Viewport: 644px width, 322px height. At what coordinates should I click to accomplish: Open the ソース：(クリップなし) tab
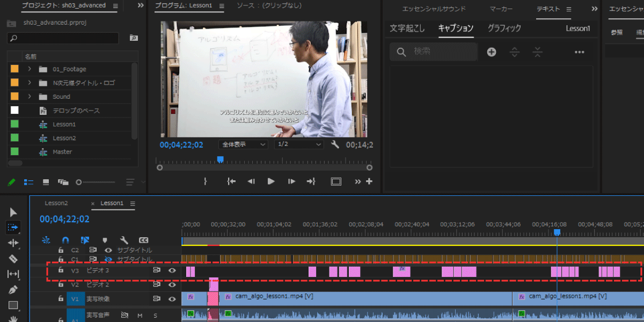[x=269, y=6]
